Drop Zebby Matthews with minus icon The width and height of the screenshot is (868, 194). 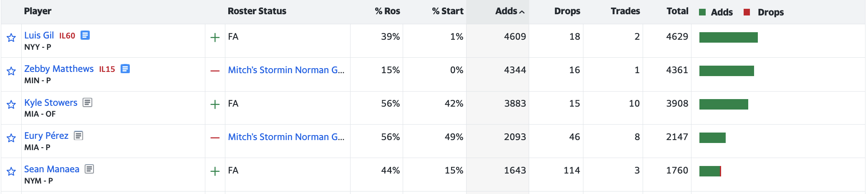215,71
